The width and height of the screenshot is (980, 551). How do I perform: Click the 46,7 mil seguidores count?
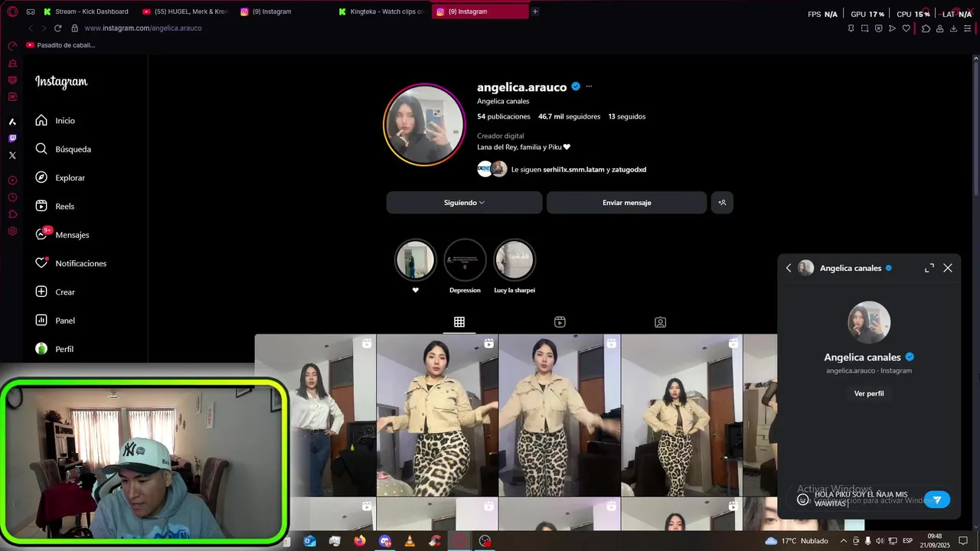tap(568, 116)
